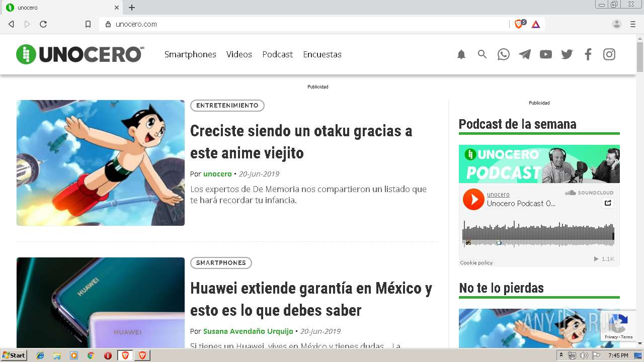Open Brave Rewards triangle icon
The width and height of the screenshot is (644, 362).
(x=536, y=24)
